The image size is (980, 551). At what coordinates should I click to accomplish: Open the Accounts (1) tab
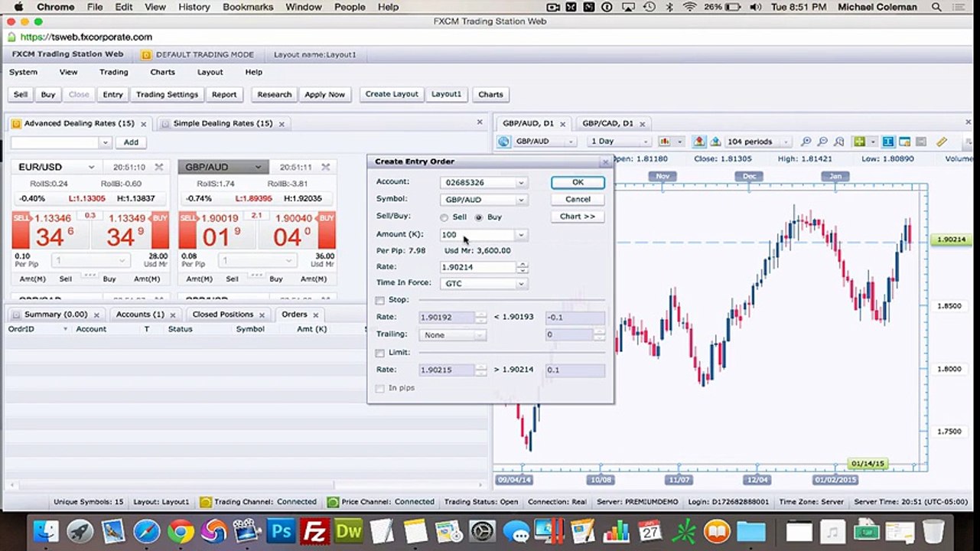pos(140,315)
